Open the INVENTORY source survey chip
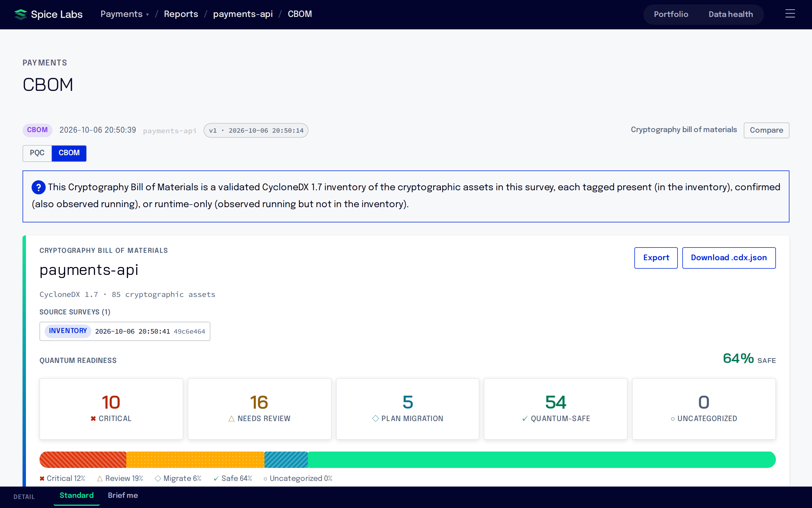The image size is (812, 508). [x=125, y=331]
